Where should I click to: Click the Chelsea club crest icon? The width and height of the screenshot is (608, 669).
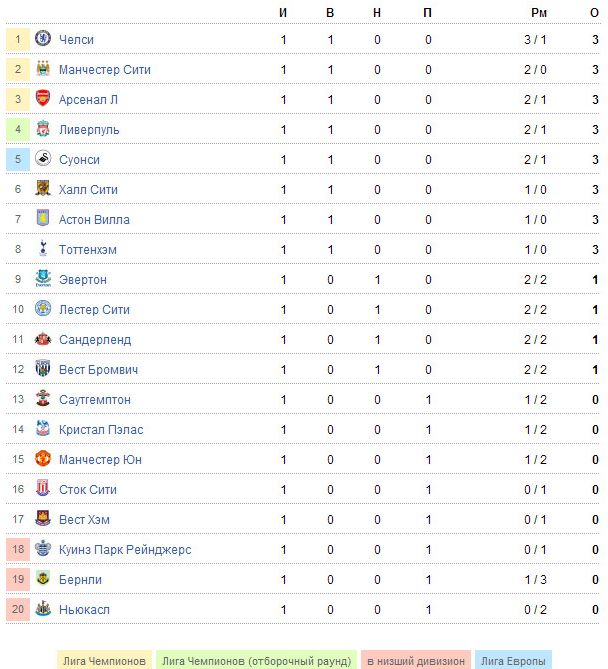(x=43, y=38)
